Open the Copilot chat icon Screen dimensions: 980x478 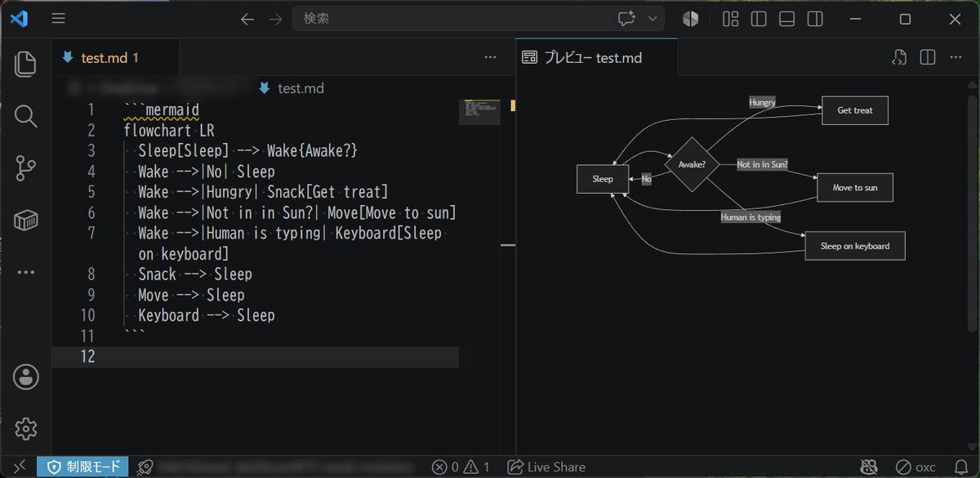pyautogui.click(x=626, y=19)
